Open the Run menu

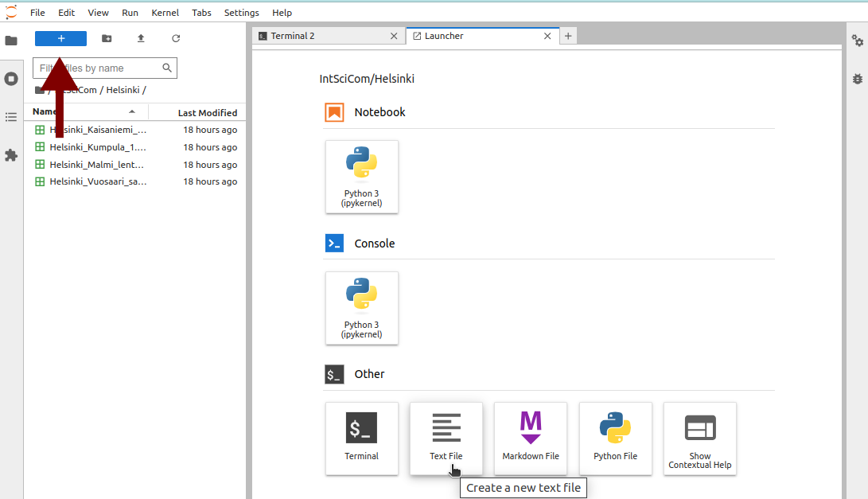130,12
